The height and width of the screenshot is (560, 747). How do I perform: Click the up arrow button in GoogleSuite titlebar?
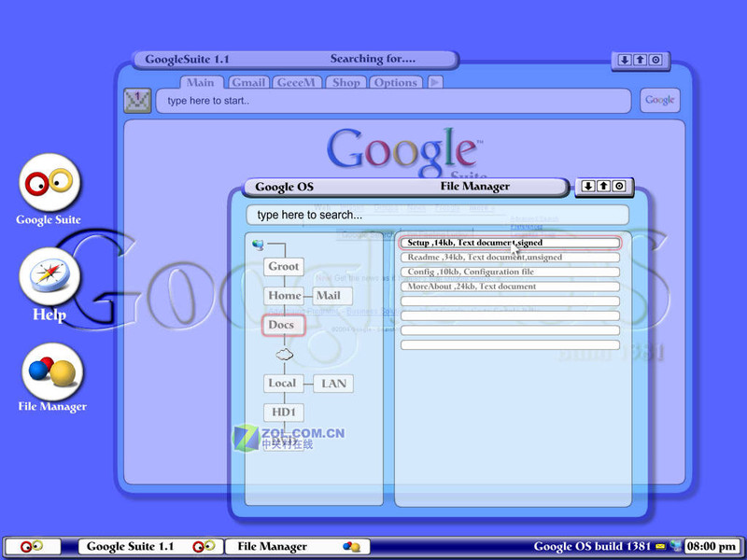[x=641, y=60]
